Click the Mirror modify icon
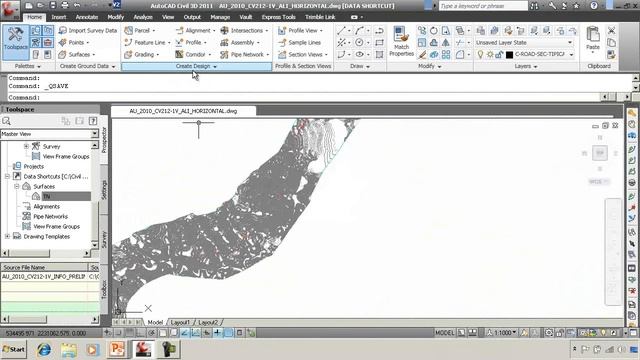640x360 pixels. 446,42
